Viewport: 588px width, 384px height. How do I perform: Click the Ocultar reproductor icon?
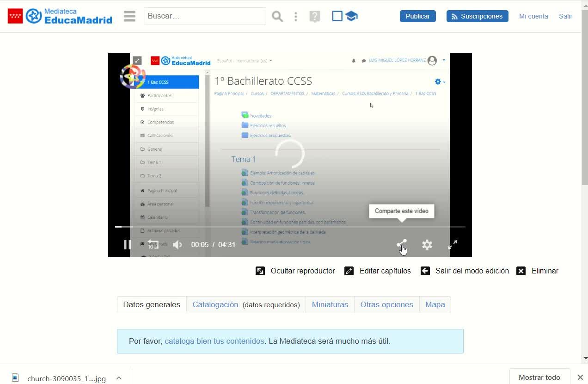click(x=260, y=271)
